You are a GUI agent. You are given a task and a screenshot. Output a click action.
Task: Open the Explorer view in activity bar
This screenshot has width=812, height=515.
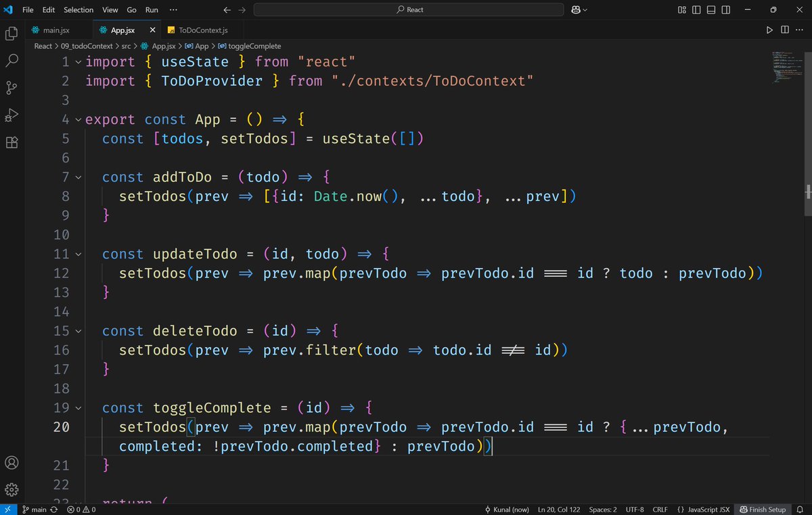[x=12, y=33]
